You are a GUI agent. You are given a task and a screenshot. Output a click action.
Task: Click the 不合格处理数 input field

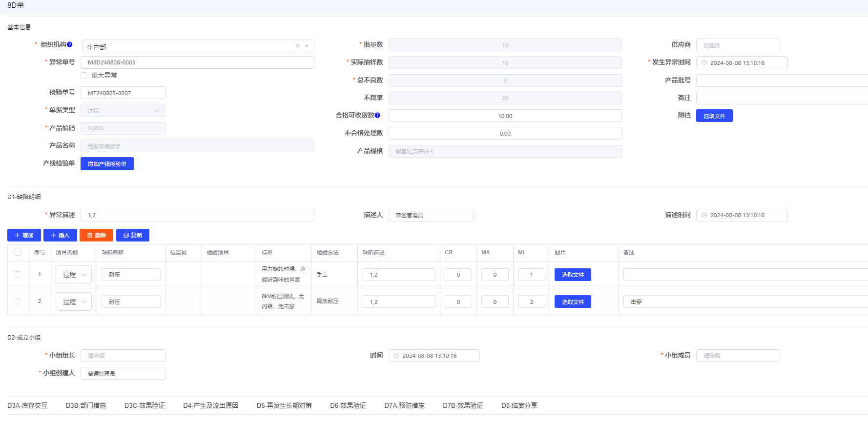[x=505, y=133]
